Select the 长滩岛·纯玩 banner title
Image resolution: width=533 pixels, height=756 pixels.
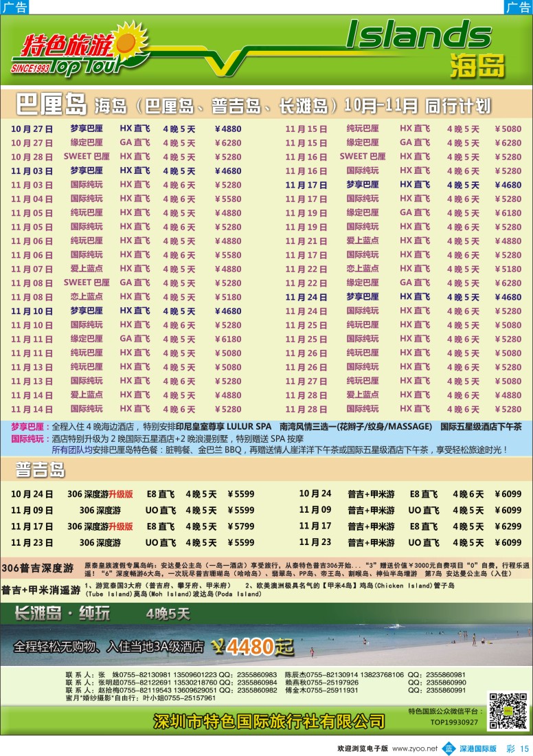[x=62, y=613]
